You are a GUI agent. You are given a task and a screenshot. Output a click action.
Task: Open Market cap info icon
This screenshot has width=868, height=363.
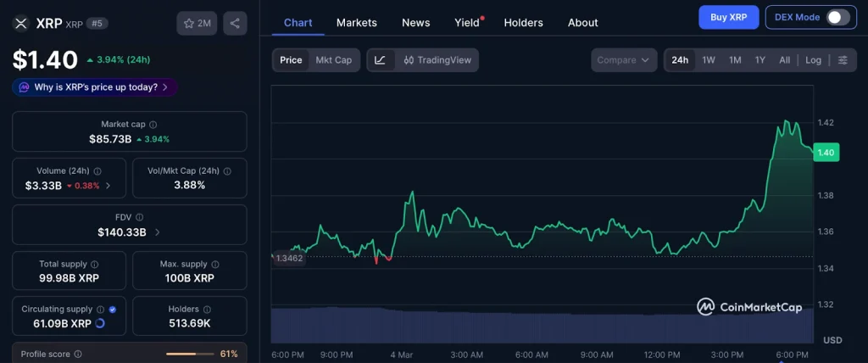[x=153, y=125]
